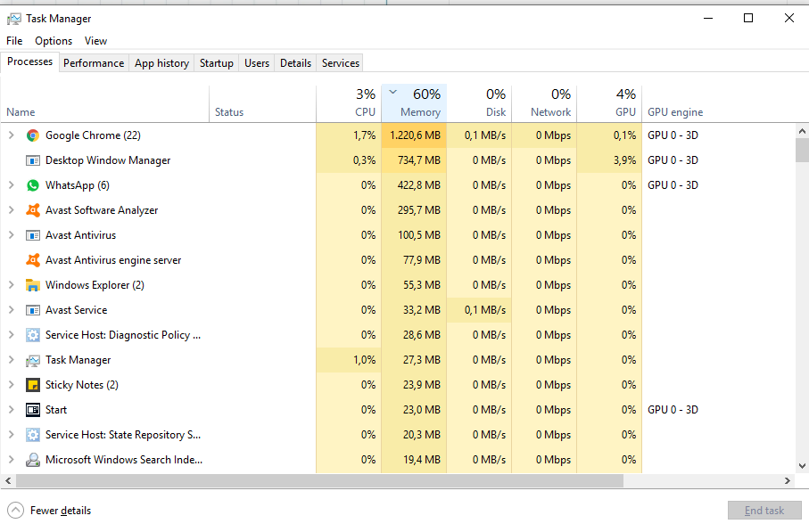This screenshot has height=532, width=809.
Task: Click the Windows Explorer folder icon
Action: point(32,285)
